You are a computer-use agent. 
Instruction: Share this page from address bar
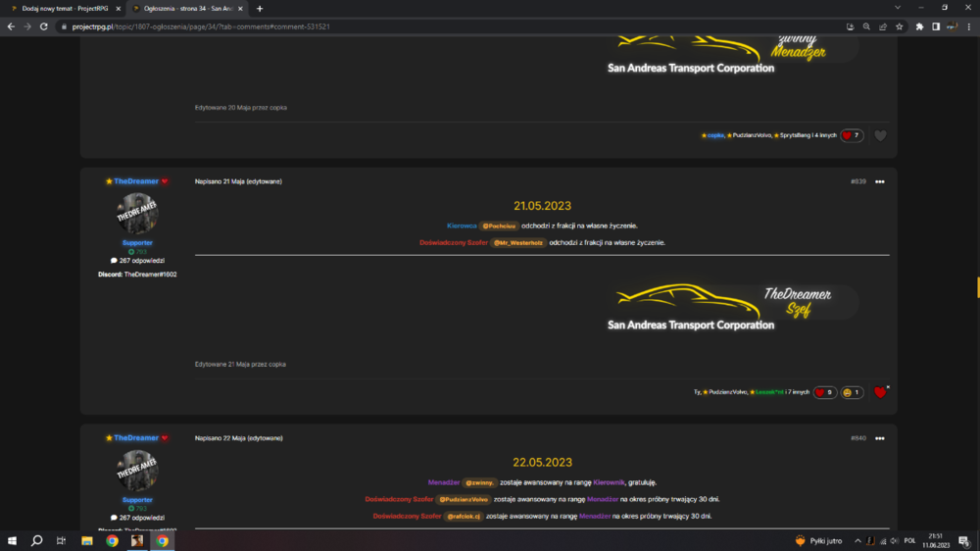883,26
